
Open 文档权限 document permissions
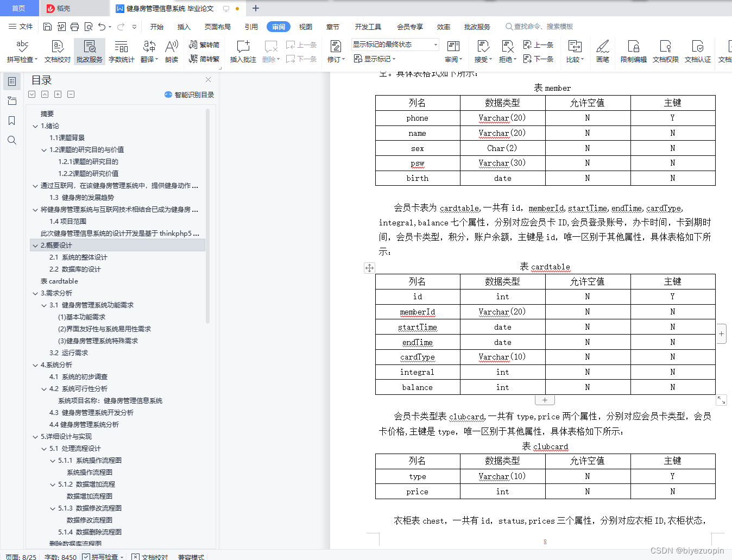point(665,52)
